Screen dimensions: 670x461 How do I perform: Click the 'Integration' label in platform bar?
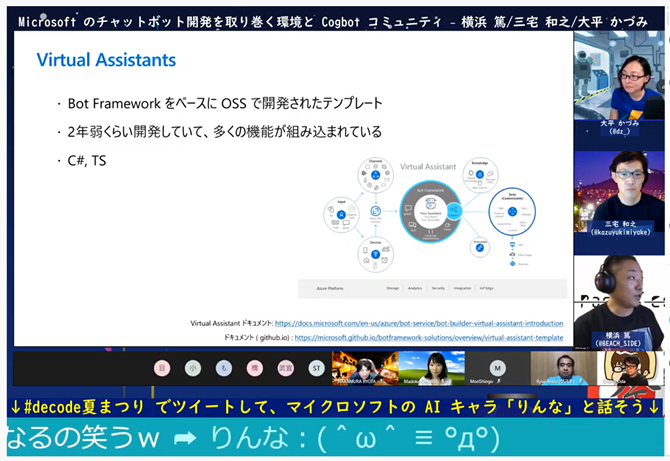(x=462, y=288)
